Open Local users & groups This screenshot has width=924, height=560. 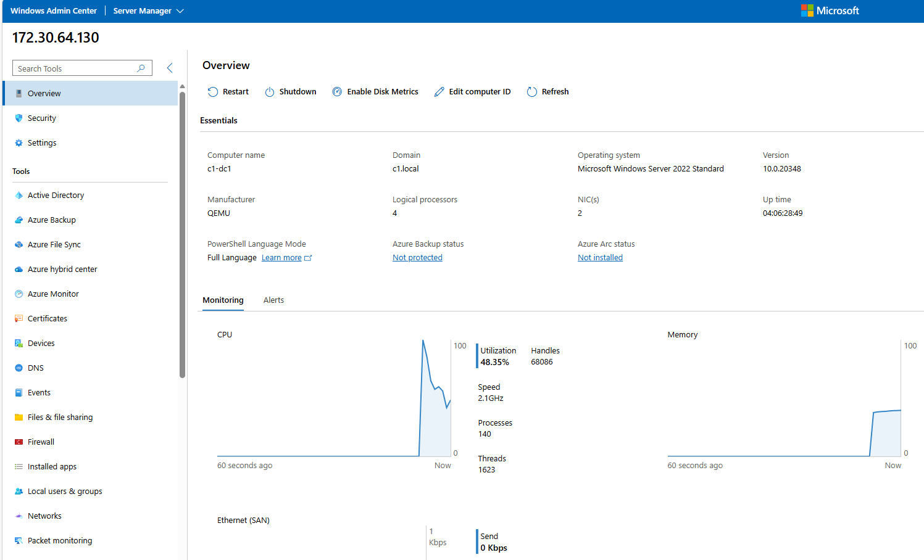click(64, 491)
